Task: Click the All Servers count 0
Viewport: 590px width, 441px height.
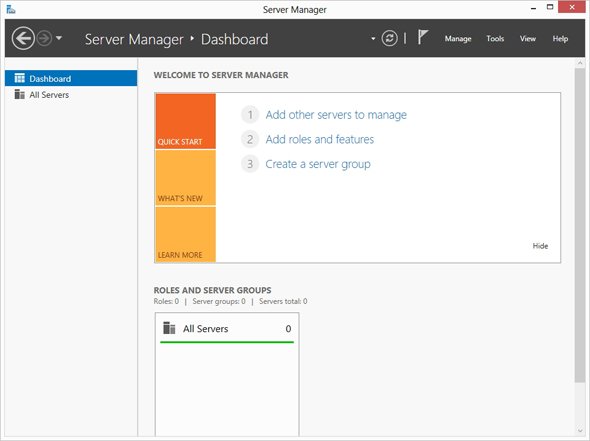Action: click(288, 329)
